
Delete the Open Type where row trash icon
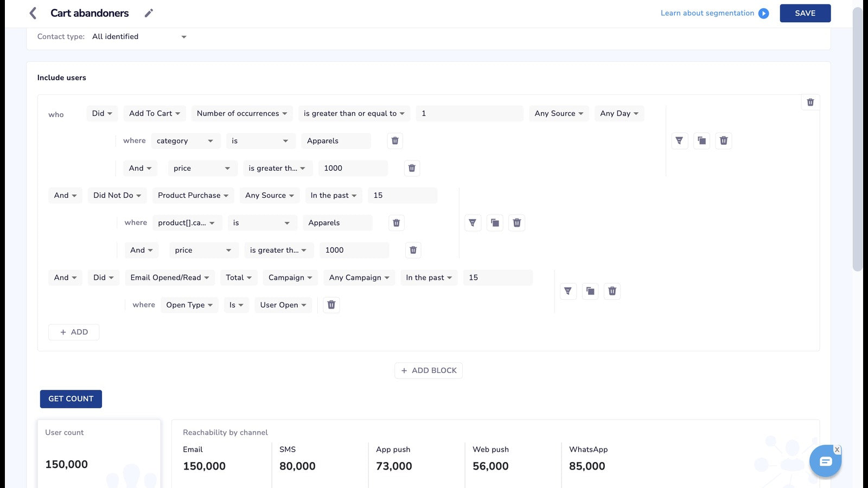click(x=331, y=304)
